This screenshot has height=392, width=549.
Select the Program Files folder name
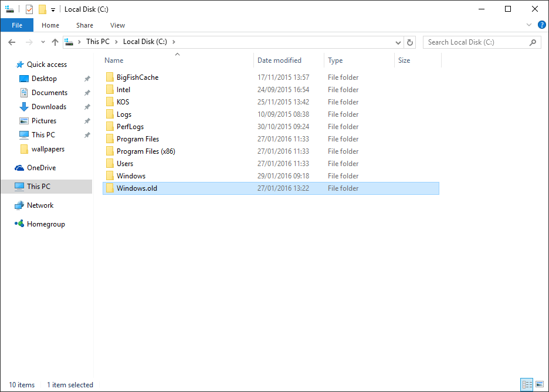(x=138, y=139)
